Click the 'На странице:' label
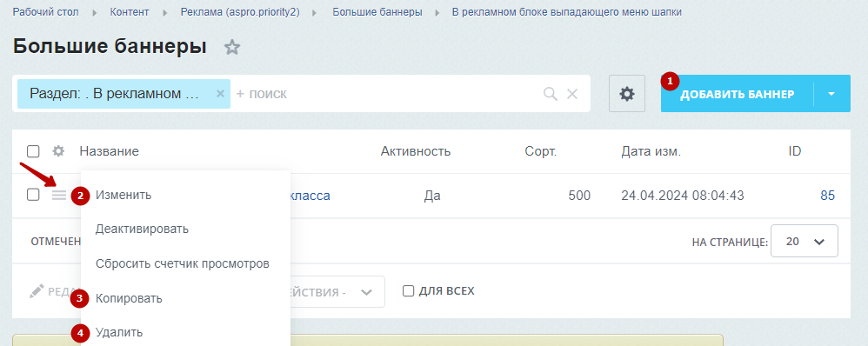The image size is (868, 346). [730, 242]
